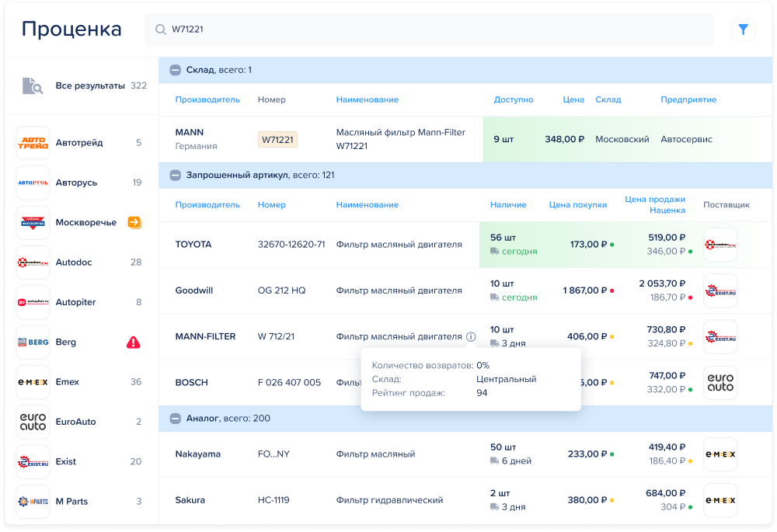Sort by Цена покупки column

pyautogui.click(x=578, y=204)
